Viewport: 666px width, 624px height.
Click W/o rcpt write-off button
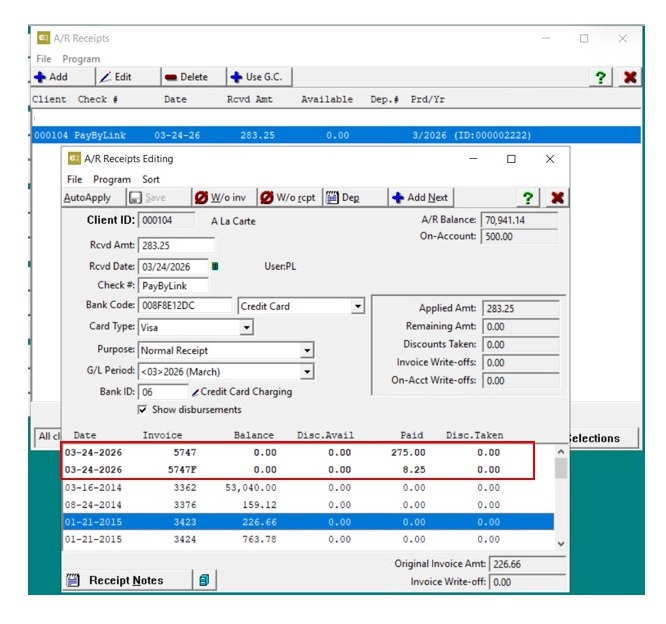point(289,198)
